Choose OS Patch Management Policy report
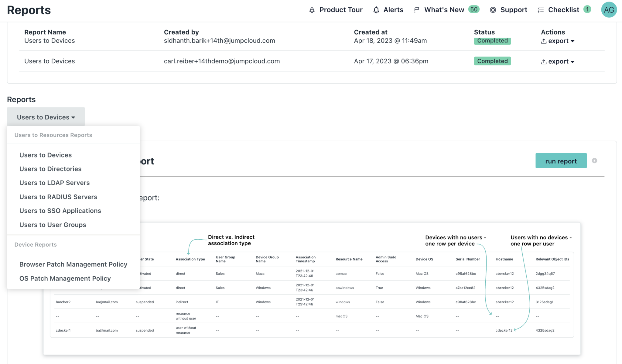 click(65, 278)
